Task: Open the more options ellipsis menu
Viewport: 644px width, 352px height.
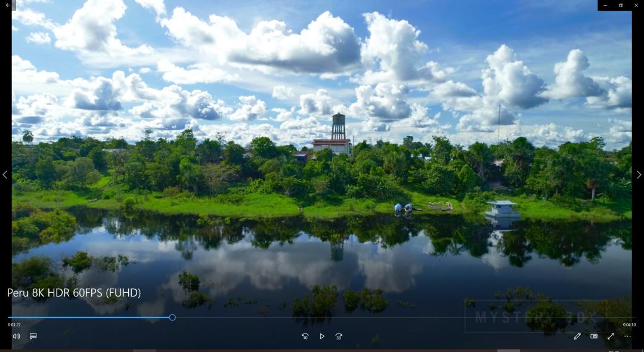Action: point(627,336)
